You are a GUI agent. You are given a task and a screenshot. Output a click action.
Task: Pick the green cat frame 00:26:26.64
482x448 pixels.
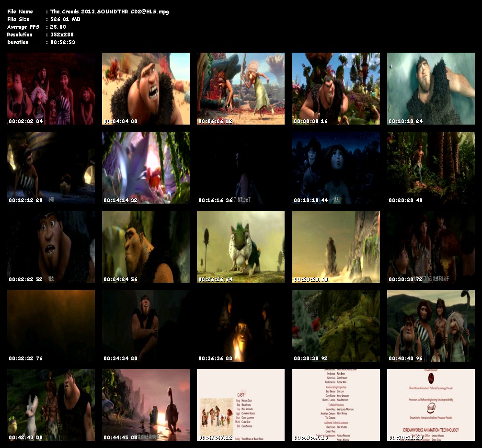(241, 247)
